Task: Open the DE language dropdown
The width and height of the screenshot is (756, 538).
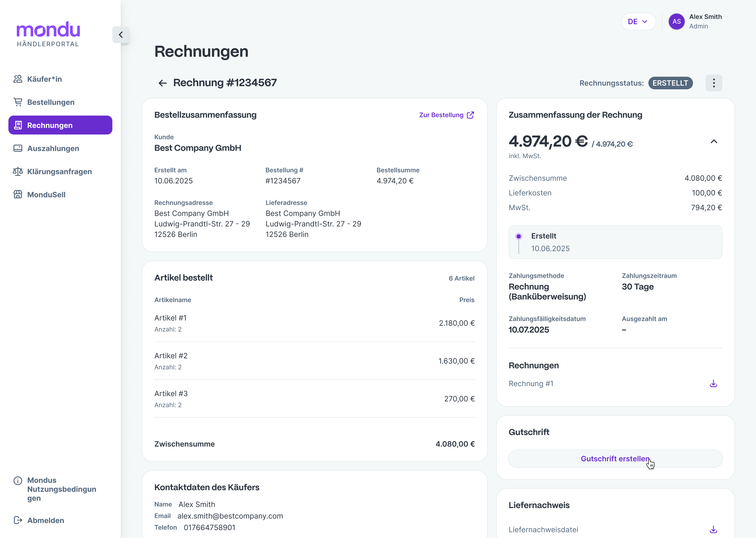Action: pyautogui.click(x=638, y=22)
